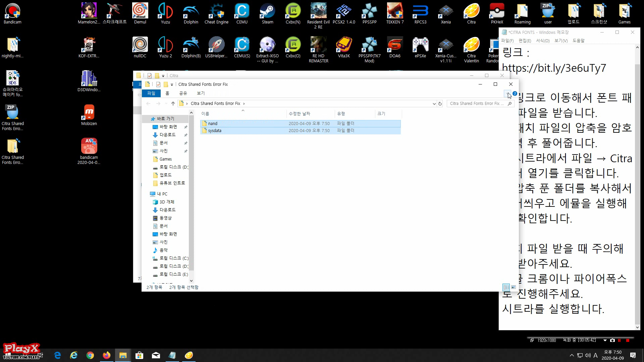Select the sysdata folder
The height and width of the screenshot is (362, 644).
tap(215, 131)
